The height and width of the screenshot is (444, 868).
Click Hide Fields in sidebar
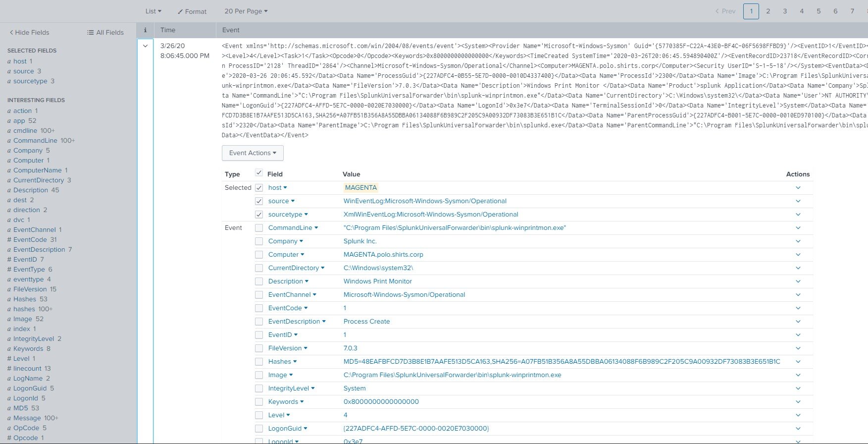pyautogui.click(x=29, y=32)
